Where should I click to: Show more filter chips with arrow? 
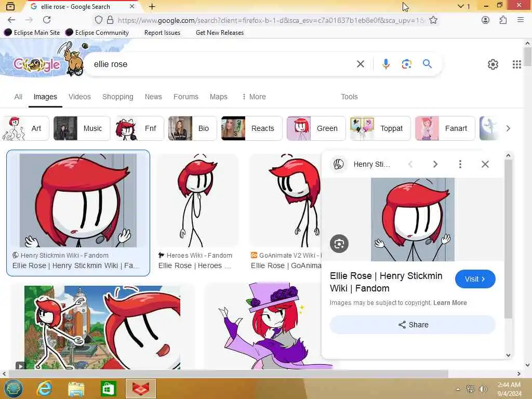coord(508,128)
